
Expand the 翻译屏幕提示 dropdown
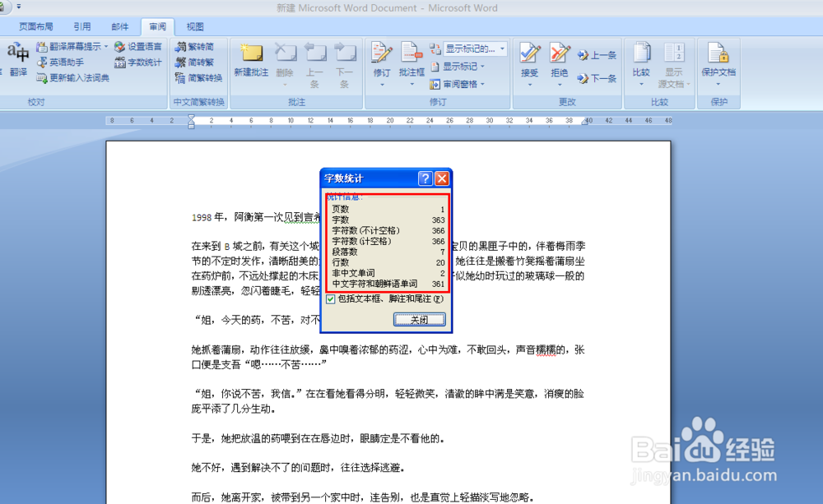(105, 46)
